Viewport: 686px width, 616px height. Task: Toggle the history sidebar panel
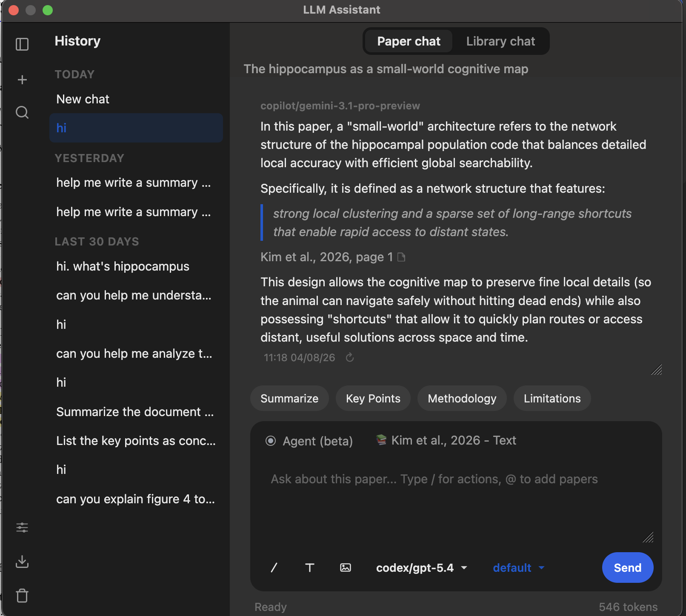(22, 44)
